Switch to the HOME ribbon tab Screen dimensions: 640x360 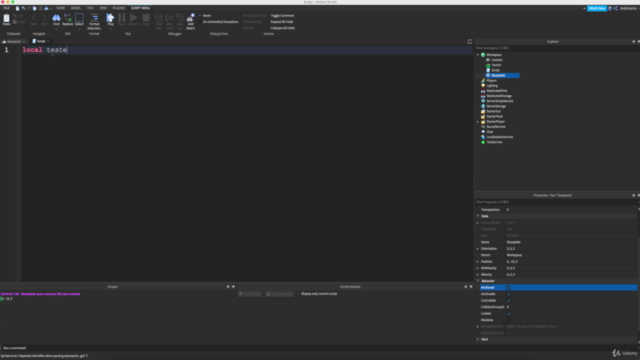(x=60, y=8)
